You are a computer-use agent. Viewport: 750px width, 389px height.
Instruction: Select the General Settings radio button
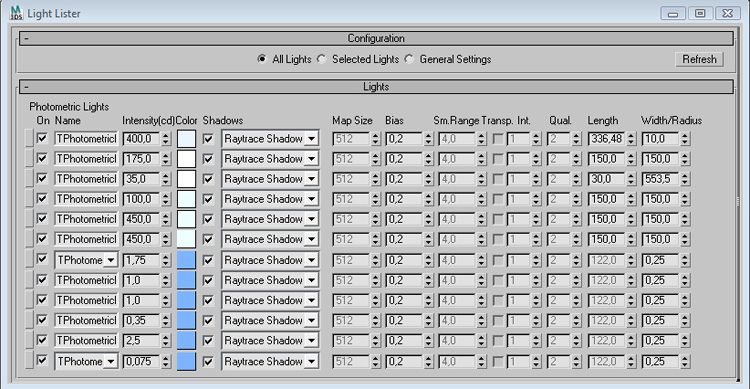tap(409, 59)
